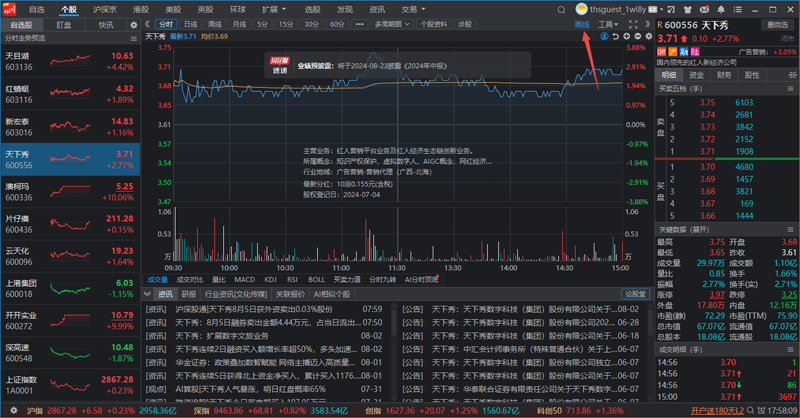Toggle the MACD indicator
The height and width of the screenshot is (418, 800).
coord(243,280)
